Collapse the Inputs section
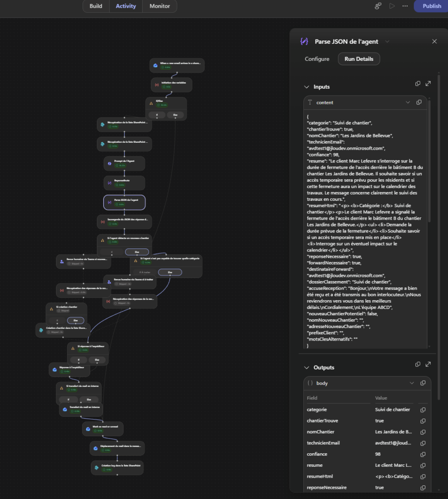The image size is (448, 499). (x=306, y=87)
